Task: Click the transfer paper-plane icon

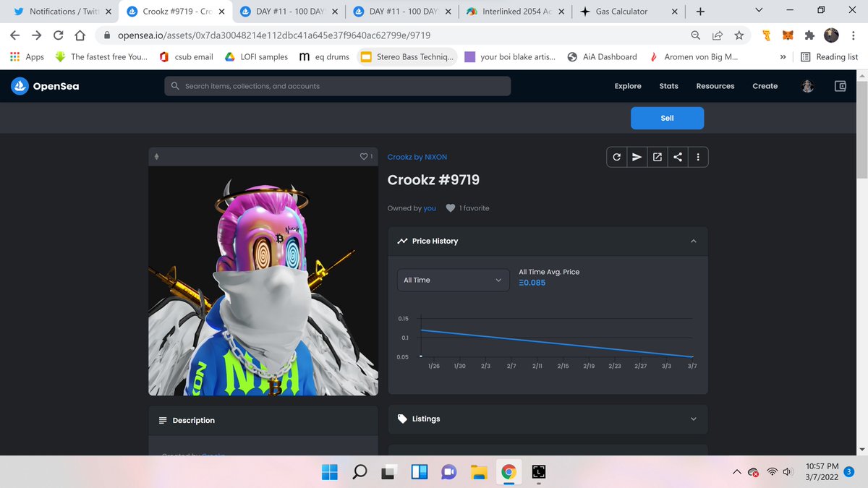Action: pyautogui.click(x=637, y=157)
